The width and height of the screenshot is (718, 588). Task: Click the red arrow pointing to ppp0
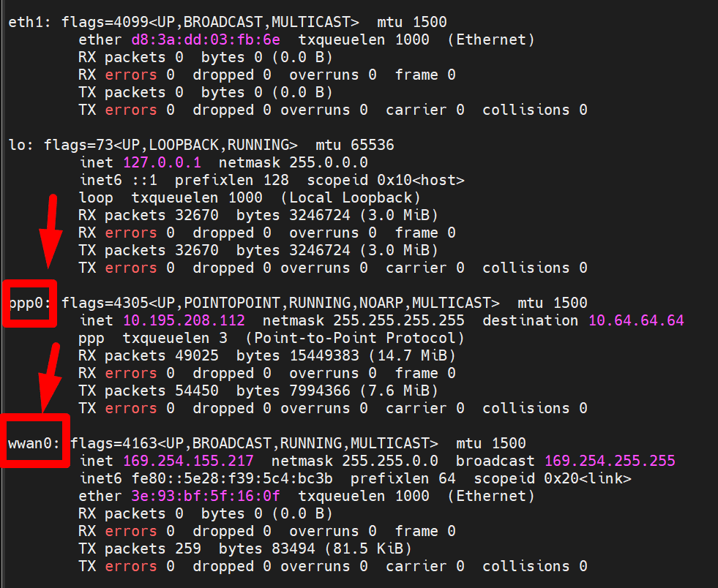pos(49,230)
